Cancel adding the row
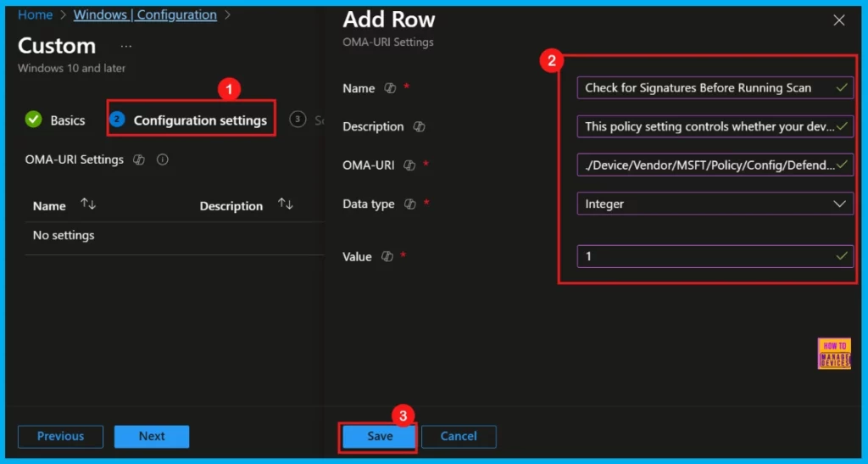Viewport: 868px width, 464px height. (x=459, y=436)
